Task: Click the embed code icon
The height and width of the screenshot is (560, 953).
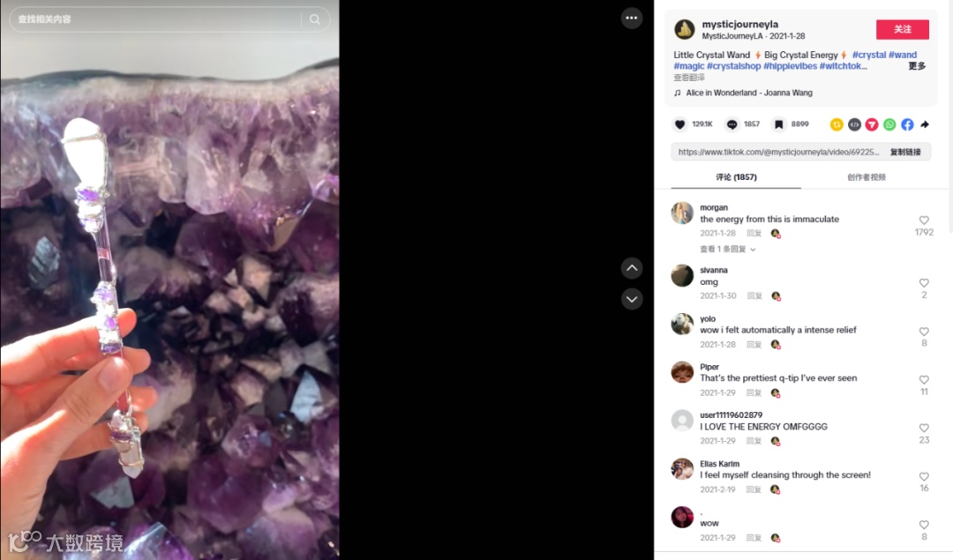Action: pos(854,124)
